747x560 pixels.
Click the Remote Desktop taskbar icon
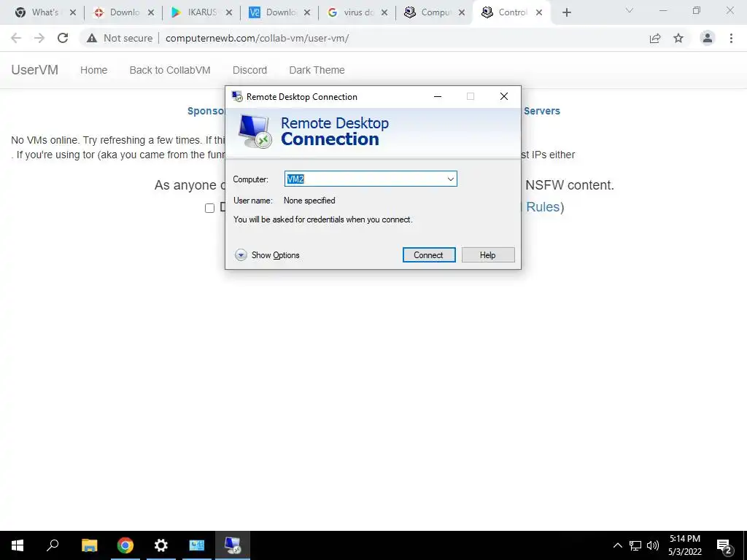tap(233, 545)
